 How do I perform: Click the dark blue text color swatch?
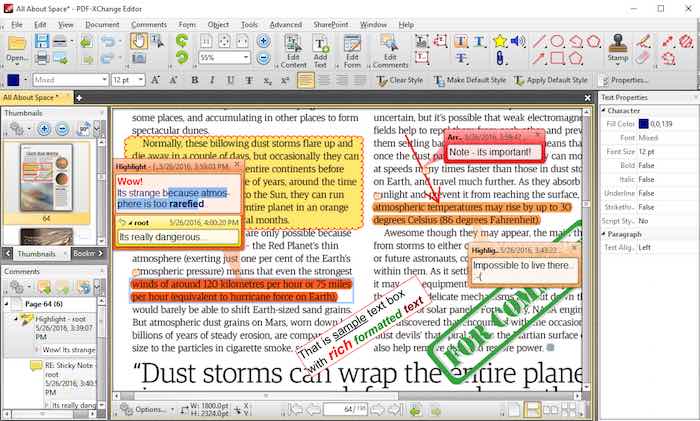pyautogui.click(x=13, y=80)
